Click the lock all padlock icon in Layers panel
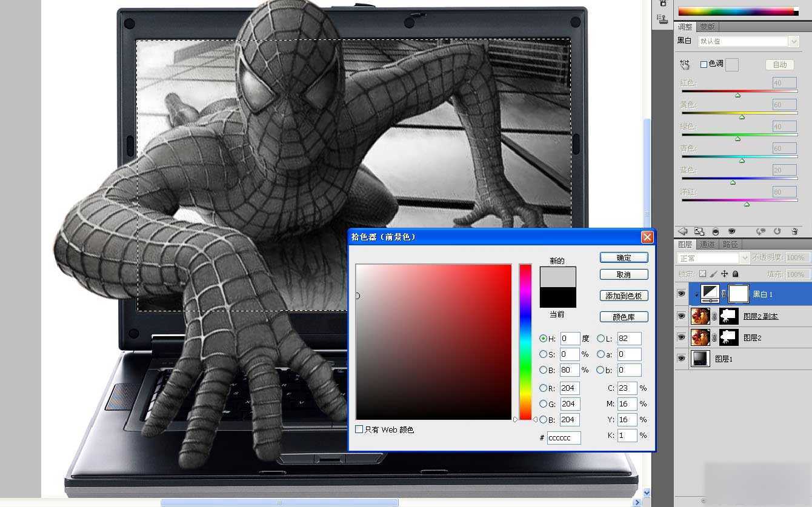 click(x=736, y=274)
